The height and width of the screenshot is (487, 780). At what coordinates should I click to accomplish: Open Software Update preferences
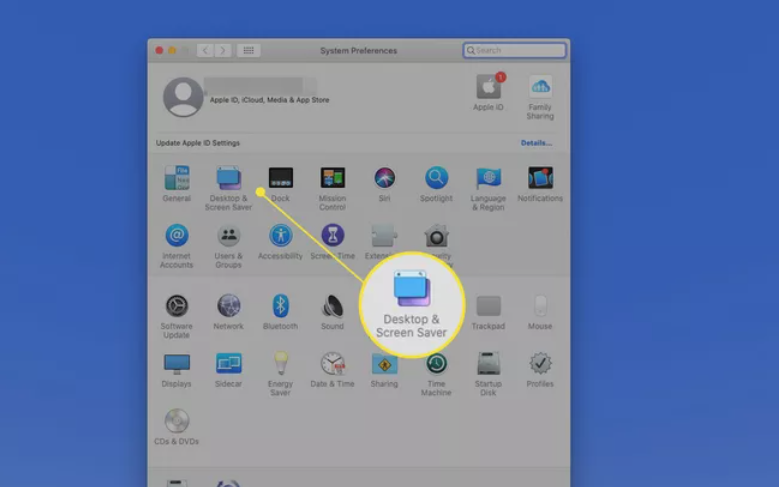[177, 316]
